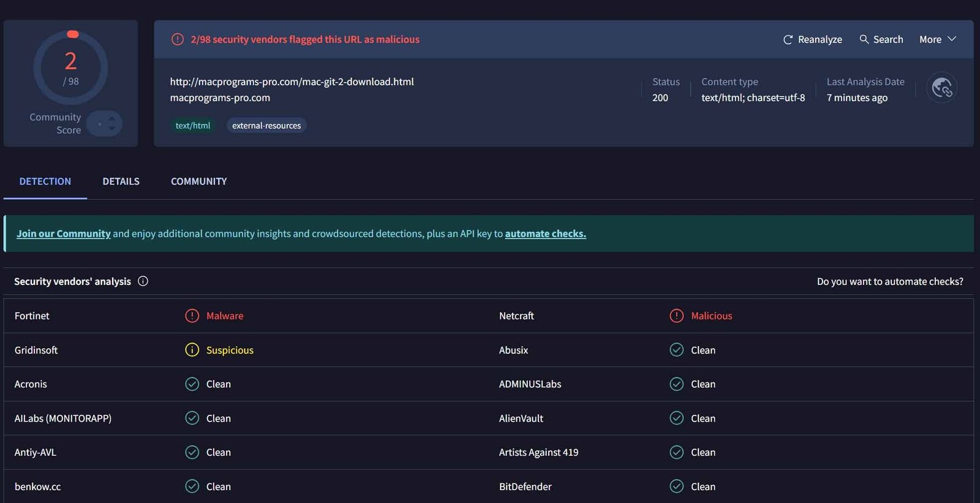The image size is (980, 503).
Task: Open the automate checks link in banner
Action: [x=545, y=233]
